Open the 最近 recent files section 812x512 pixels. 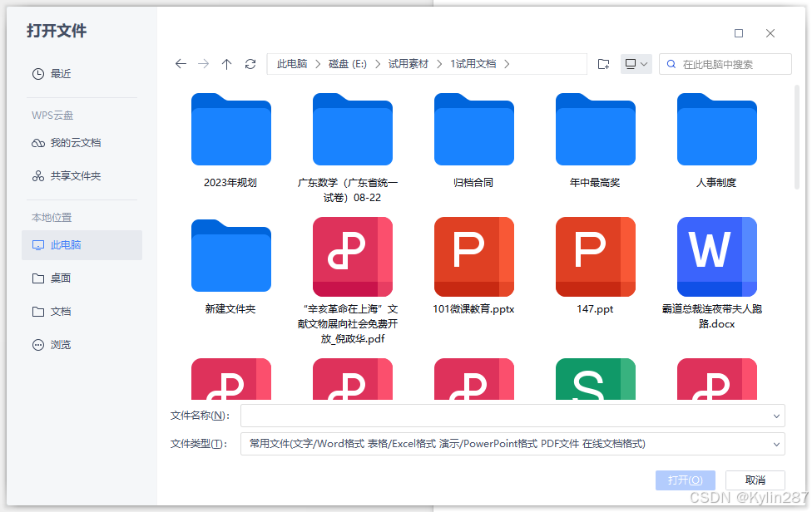(82, 74)
